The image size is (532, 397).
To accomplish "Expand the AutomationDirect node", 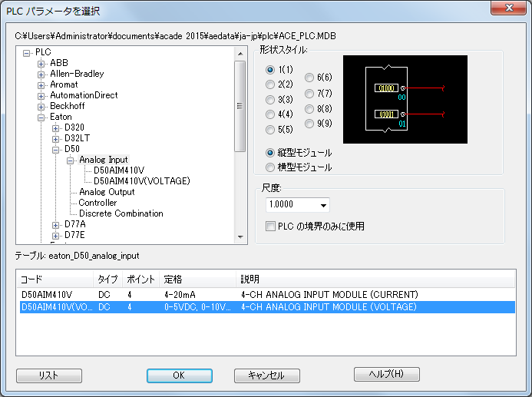I will (x=41, y=96).
